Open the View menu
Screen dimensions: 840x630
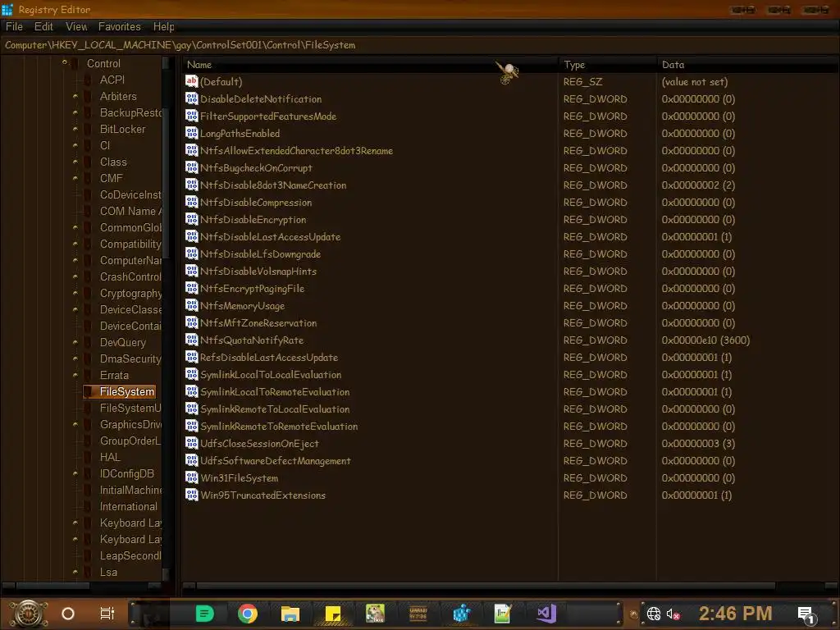click(x=76, y=26)
